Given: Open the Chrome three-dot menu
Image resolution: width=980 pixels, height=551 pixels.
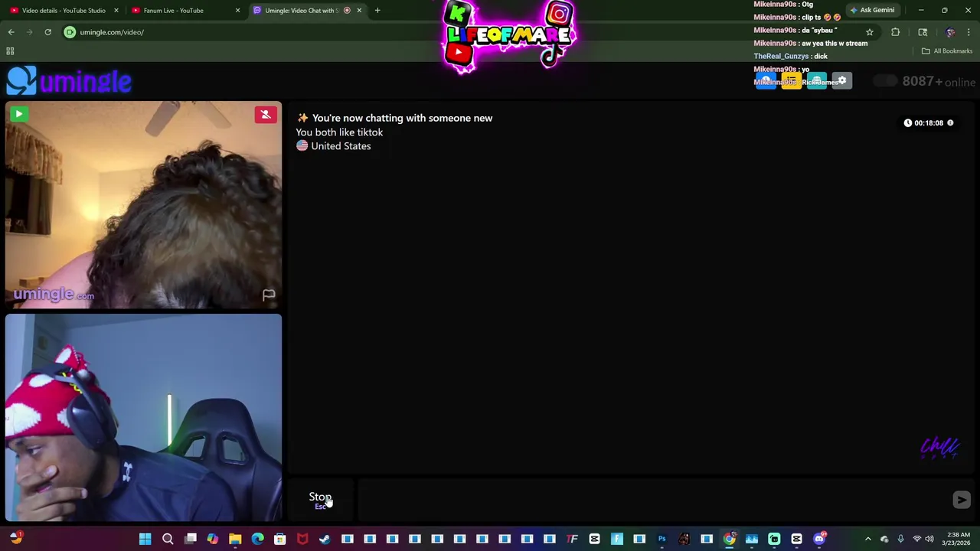Looking at the screenshot, I should pyautogui.click(x=969, y=32).
